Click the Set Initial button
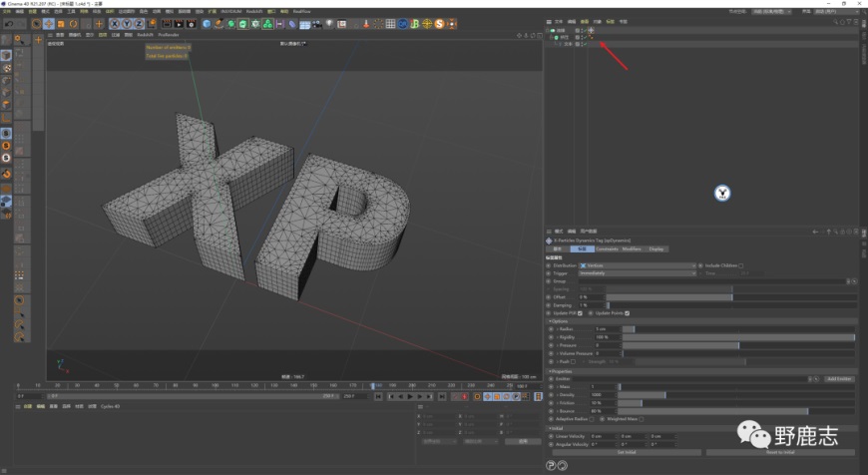Viewport: 868px width, 475px height. (x=627, y=452)
